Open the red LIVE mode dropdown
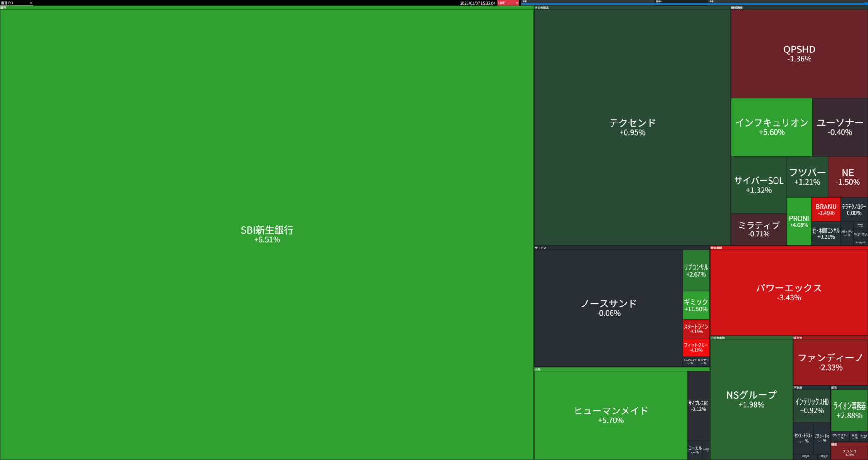Image resolution: width=868 pixels, height=460 pixels. tap(508, 3)
